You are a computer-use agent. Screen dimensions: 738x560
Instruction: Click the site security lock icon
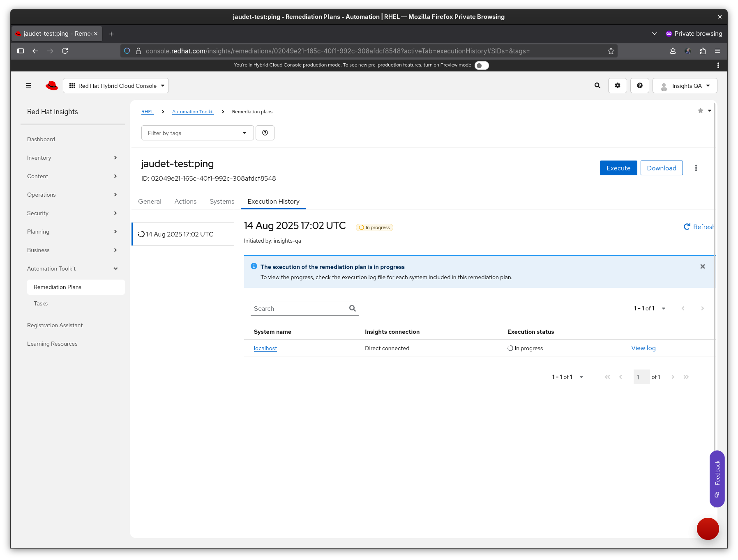[138, 51]
